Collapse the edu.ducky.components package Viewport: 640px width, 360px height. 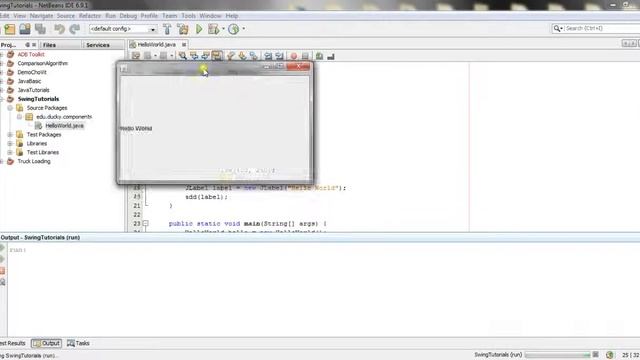[x=19, y=117]
